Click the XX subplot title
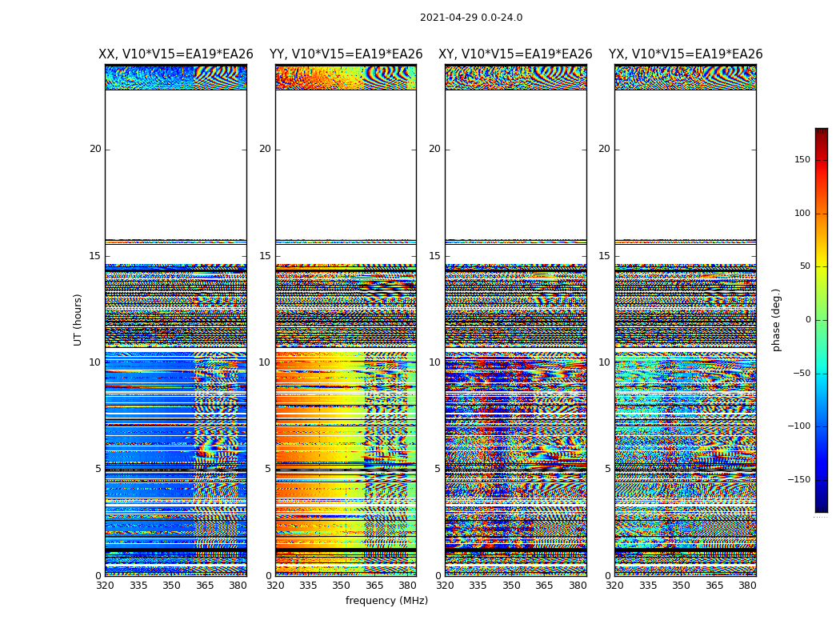 [175, 54]
